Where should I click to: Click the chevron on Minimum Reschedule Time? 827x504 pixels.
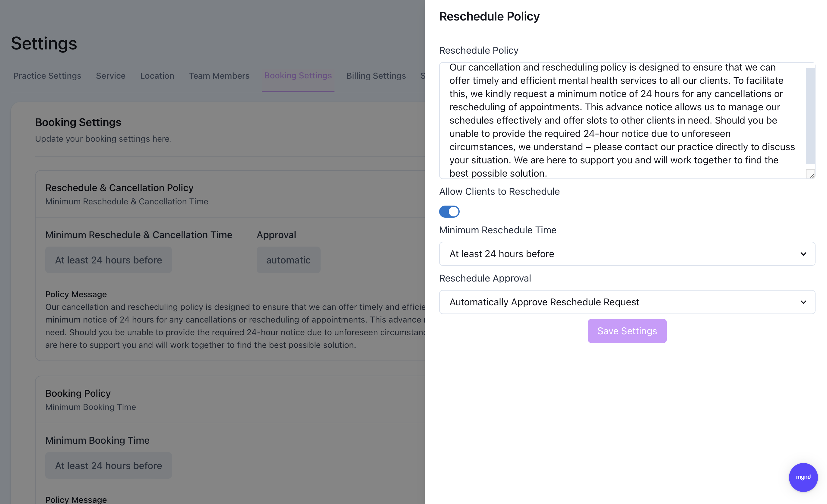click(803, 254)
